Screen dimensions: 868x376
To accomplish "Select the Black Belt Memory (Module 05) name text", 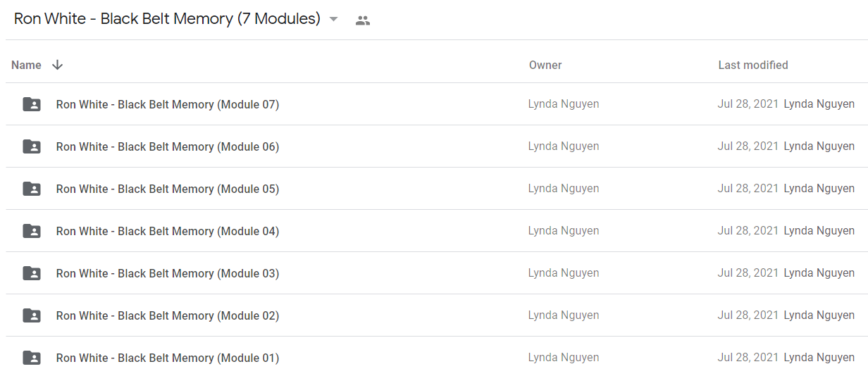I will [168, 189].
